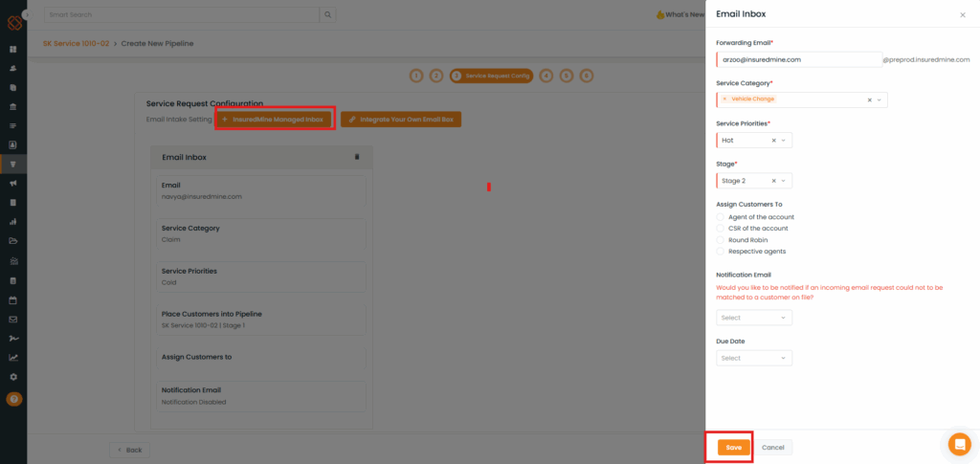Screen dimensions: 980x464
Task: Delete the Email Inbox card via trash icon
Action: [357, 157]
